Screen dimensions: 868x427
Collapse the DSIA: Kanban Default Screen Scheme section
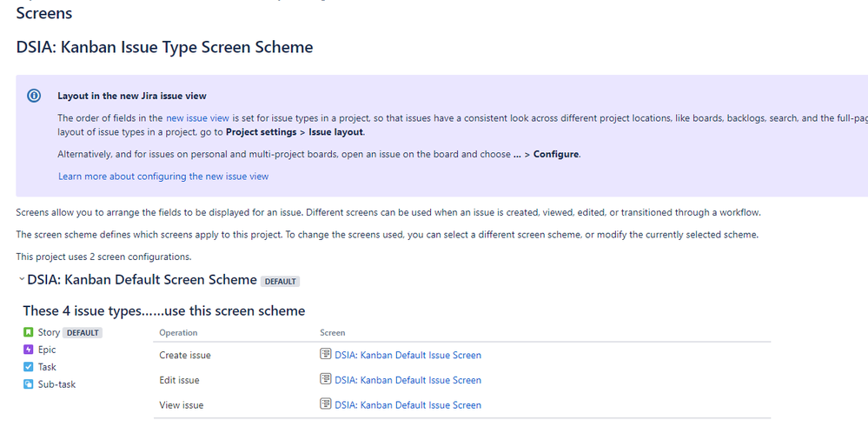click(22, 279)
